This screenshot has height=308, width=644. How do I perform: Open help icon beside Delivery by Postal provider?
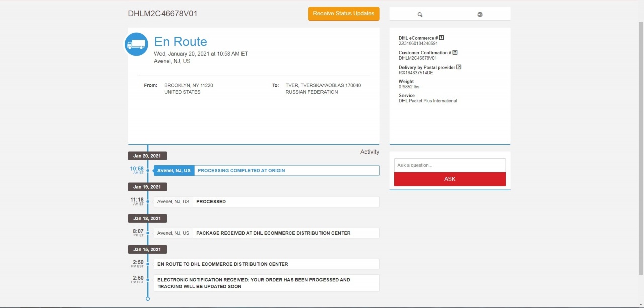459,67
